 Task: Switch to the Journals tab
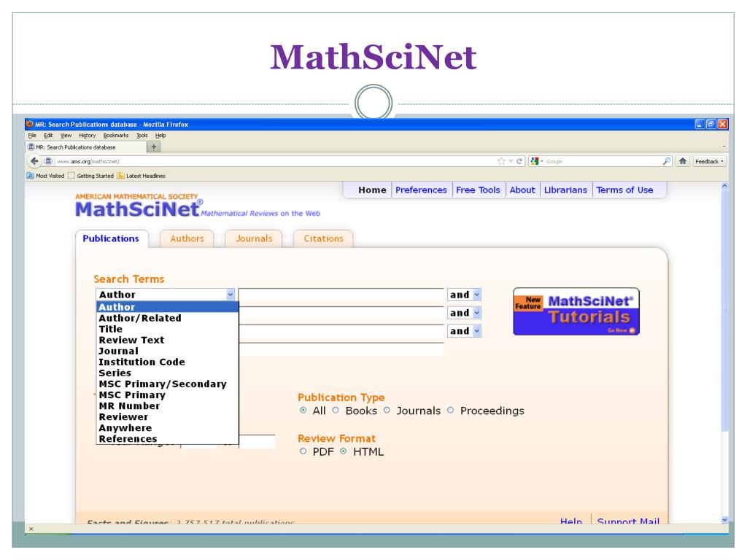click(254, 238)
